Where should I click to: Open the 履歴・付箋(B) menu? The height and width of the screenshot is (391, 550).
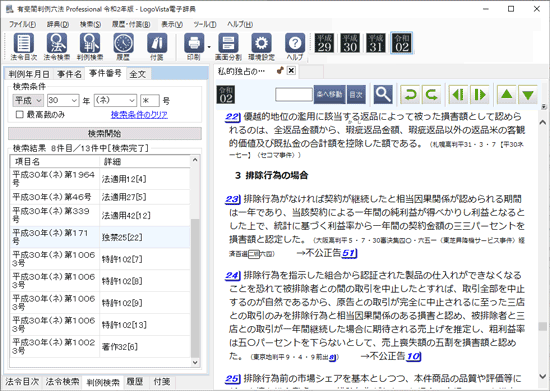[131, 24]
